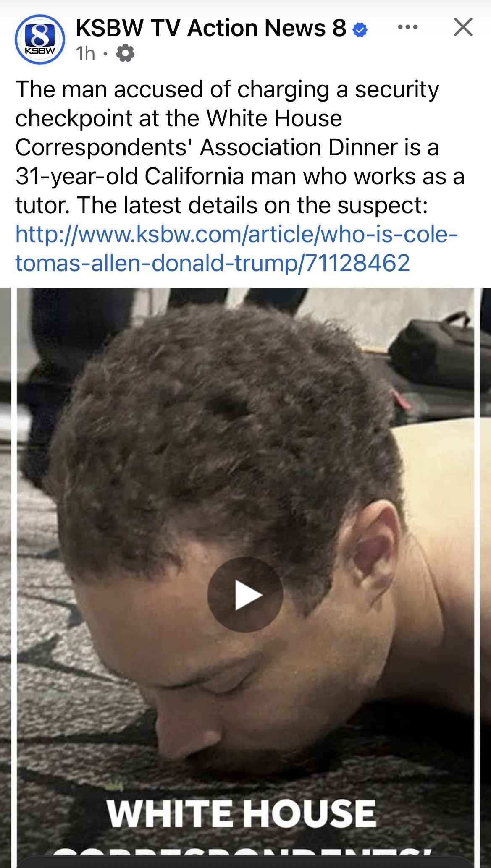Click the 1h post timestamp
Screen dimensions: 491x868
pyautogui.click(x=85, y=54)
